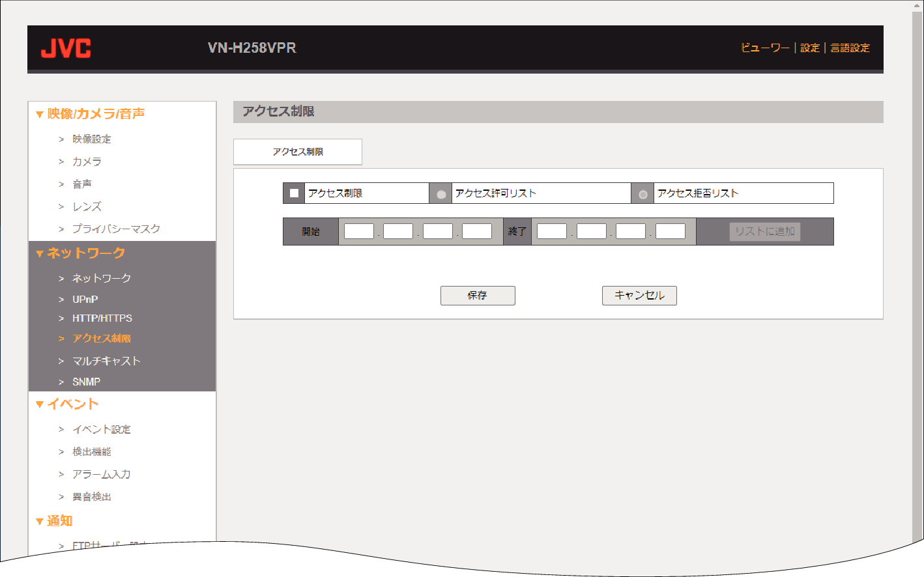Screen dimensions: 924x577
Task: Open the 設定 link in header
Action: [810, 48]
